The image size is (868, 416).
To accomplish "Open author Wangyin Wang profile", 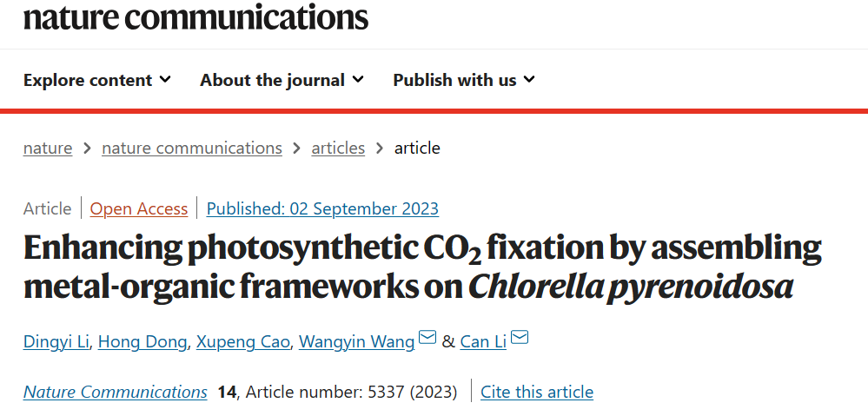I will click(x=357, y=342).
